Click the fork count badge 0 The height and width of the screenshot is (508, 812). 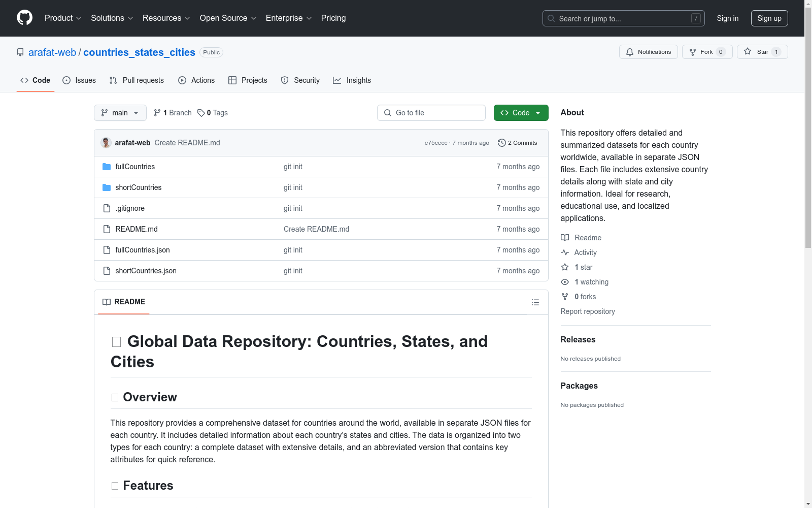(x=721, y=52)
